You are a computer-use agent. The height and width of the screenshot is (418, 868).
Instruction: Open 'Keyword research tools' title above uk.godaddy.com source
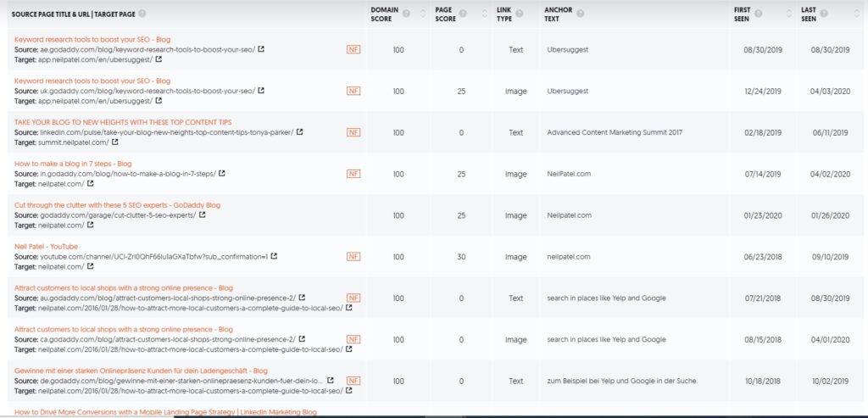pyautogui.click(x=92, y=81)
